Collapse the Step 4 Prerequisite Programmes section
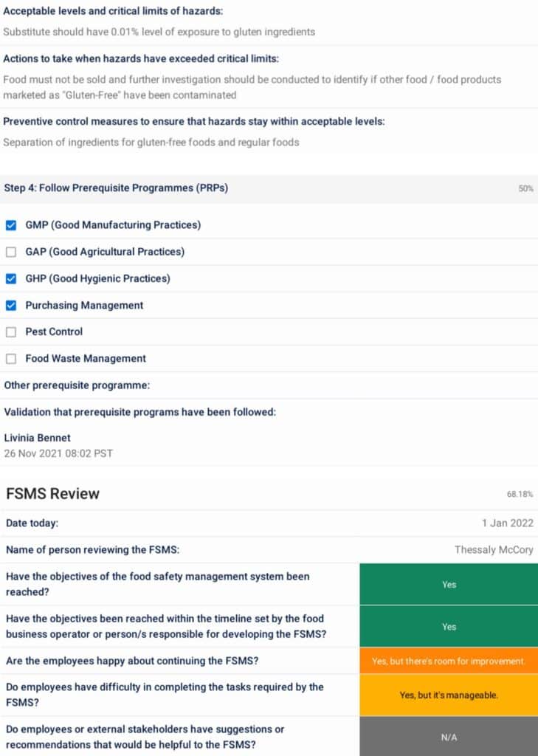The height and width of the screenshot is (756, 538). [116, 188]
